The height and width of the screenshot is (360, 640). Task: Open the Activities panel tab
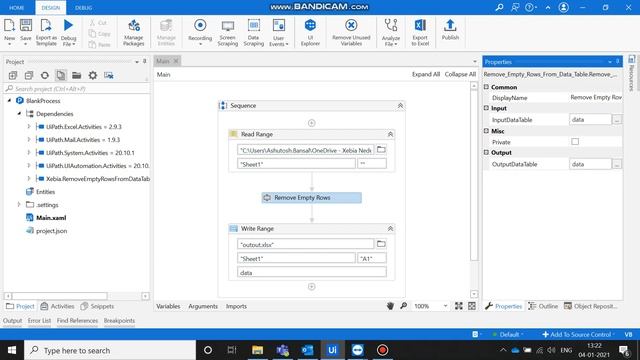pos(58,306)
